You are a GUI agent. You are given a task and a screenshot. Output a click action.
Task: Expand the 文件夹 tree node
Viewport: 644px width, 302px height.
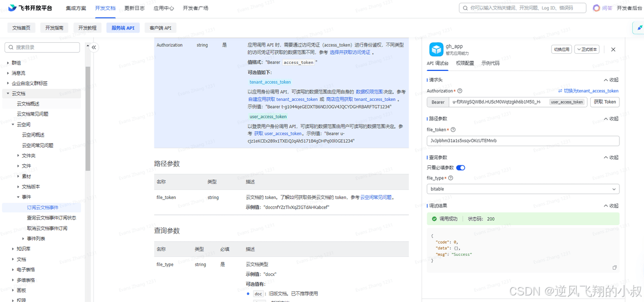18,156
